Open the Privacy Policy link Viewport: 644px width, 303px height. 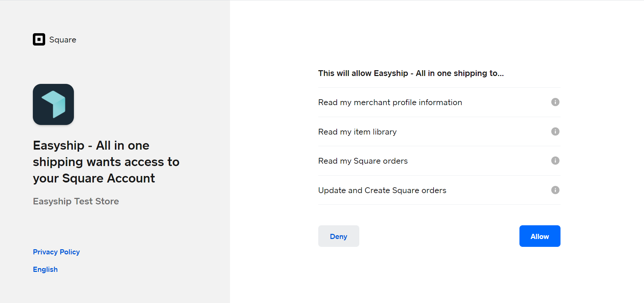(x=56, y=252)
